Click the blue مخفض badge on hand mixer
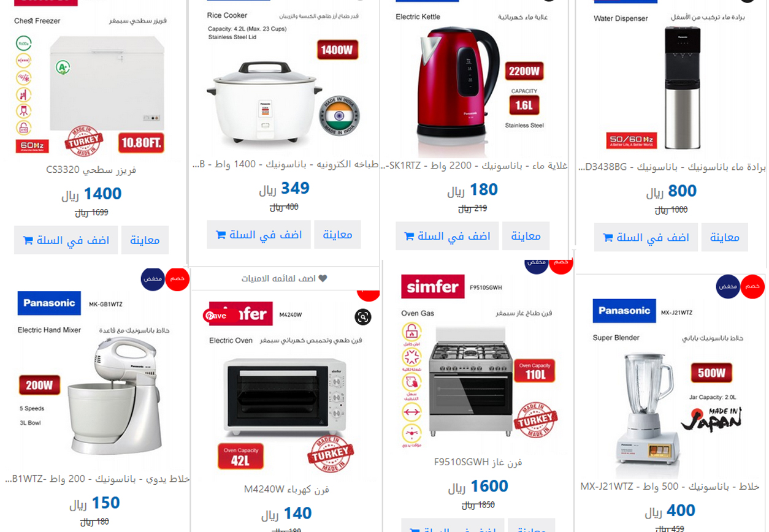This screenshot has width=769, height=532. 153,279
